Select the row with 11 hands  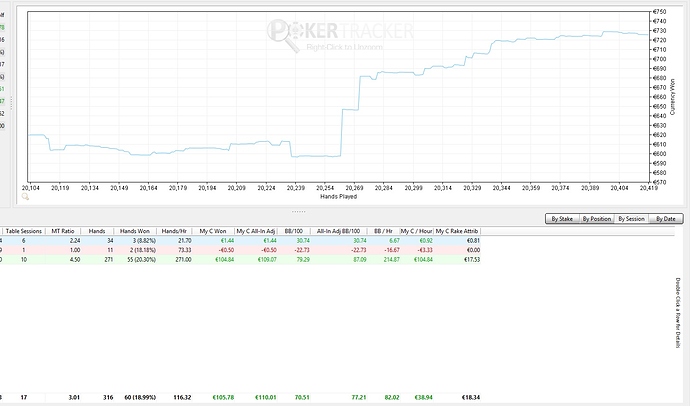coord(240,250)
